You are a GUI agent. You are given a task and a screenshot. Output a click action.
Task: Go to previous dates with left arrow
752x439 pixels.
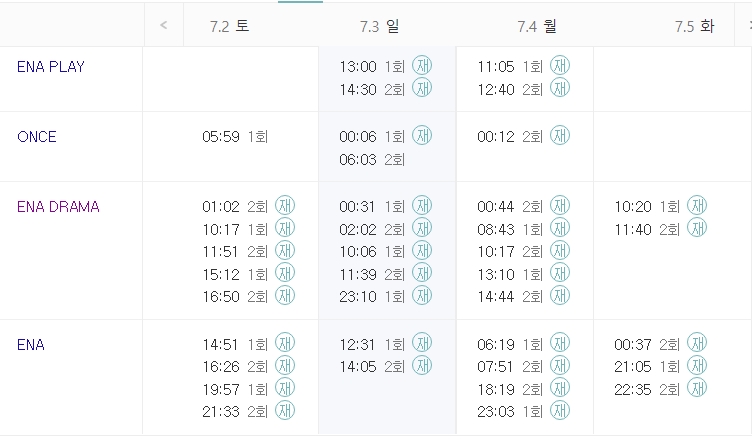[x=164, y=25]
